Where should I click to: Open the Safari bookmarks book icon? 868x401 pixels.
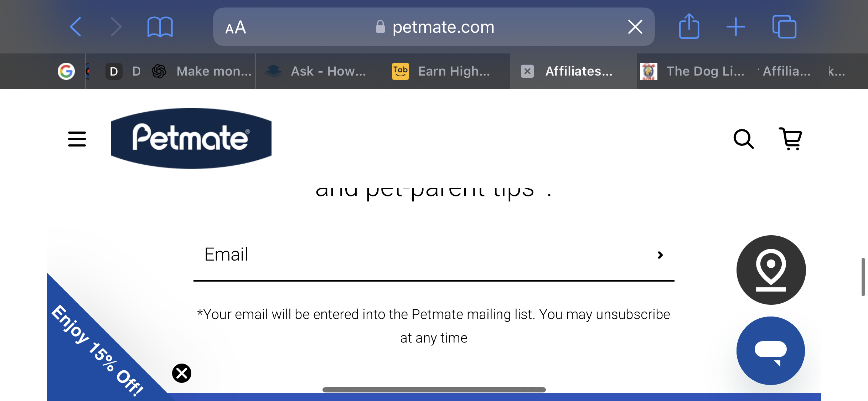160,27
